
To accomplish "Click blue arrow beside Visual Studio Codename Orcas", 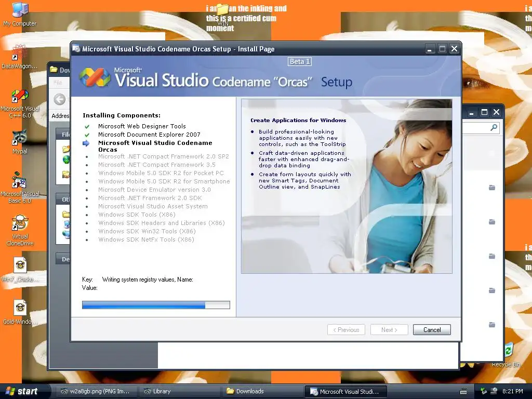I will point(86,143).
